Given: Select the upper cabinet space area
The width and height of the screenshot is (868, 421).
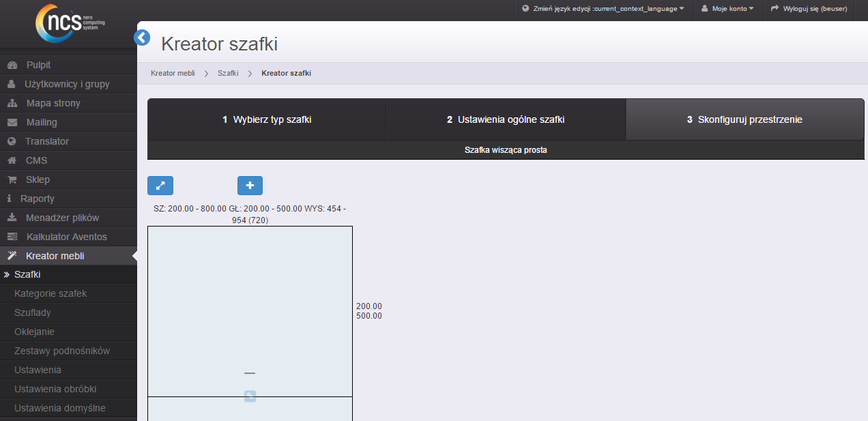Looking at the screenshot, I should pos(250,300).
